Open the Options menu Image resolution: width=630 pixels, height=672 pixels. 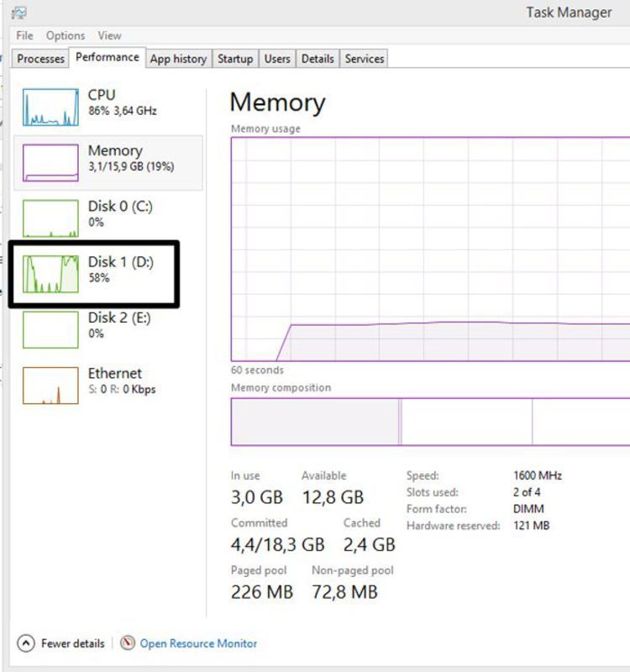pyautogui.click(x=66, y=35)
